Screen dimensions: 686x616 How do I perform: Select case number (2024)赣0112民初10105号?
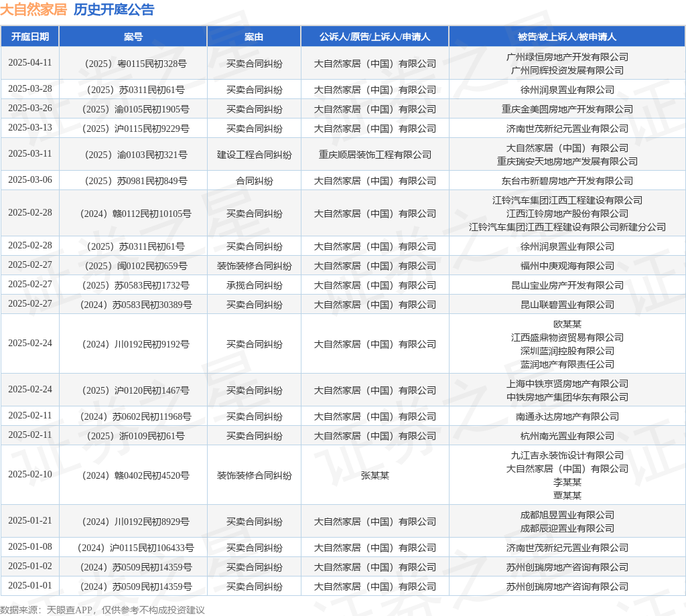(x=135, y=214)
